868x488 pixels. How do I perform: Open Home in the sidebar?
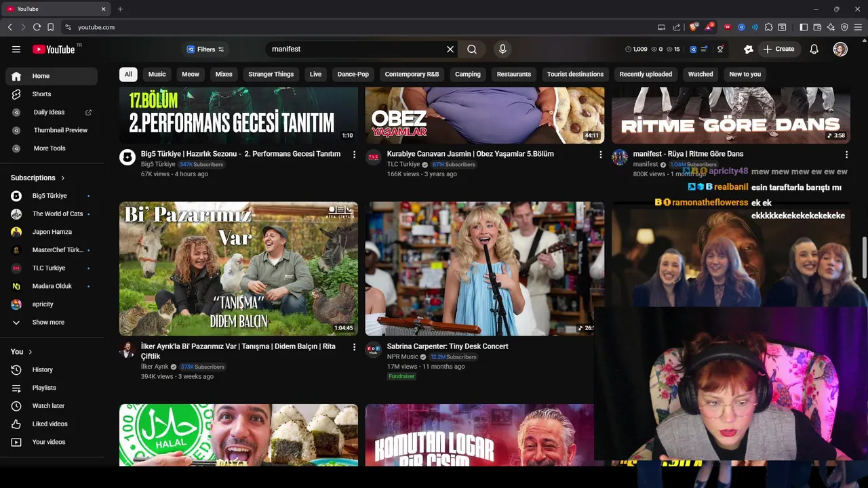click(x=52, y=76)
